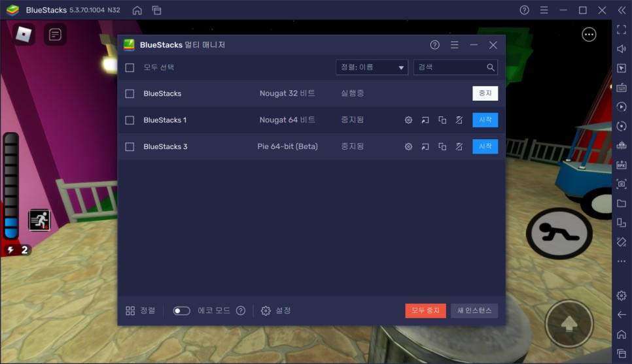This screenshot has width=632, height=364.
Task: Clone the BlueStacks 1 instance
Action: coord(442,120)
